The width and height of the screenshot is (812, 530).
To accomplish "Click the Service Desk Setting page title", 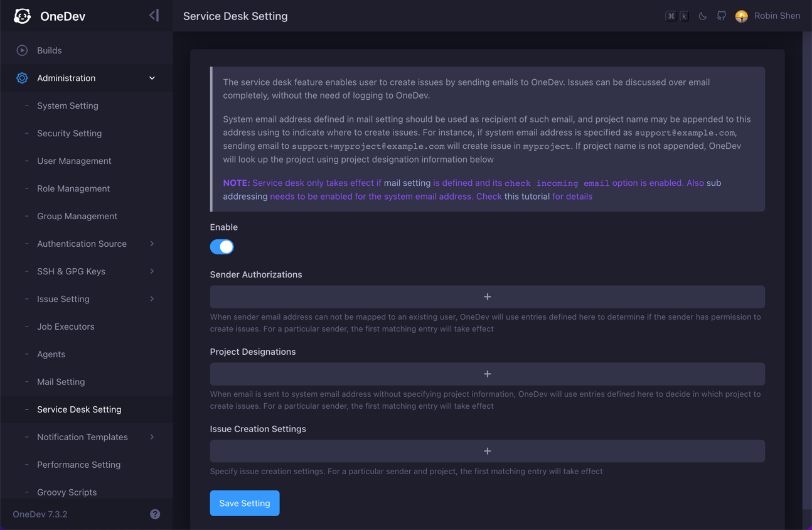I will point(235,16).
